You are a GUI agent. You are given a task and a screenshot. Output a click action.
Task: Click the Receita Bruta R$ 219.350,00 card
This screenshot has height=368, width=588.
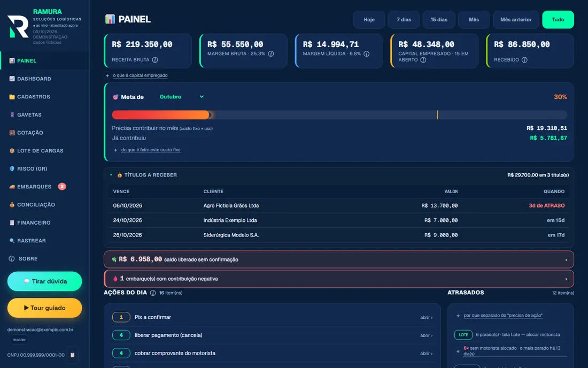148,51
